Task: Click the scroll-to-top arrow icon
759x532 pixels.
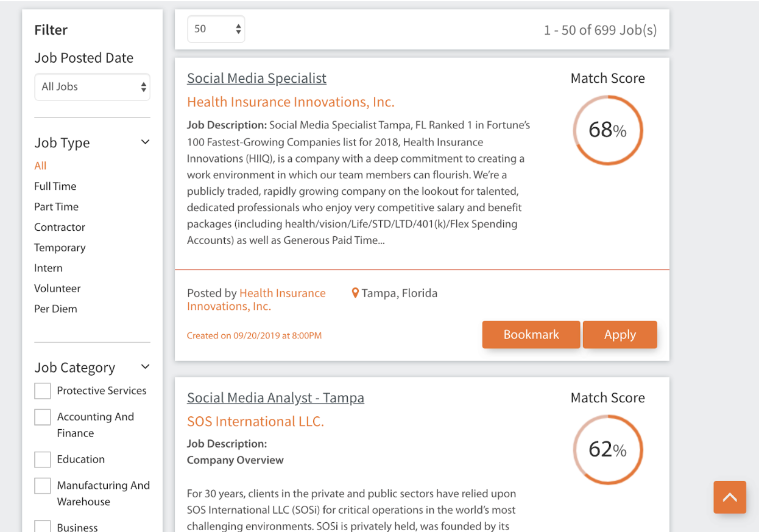Action: coord(729,497)
